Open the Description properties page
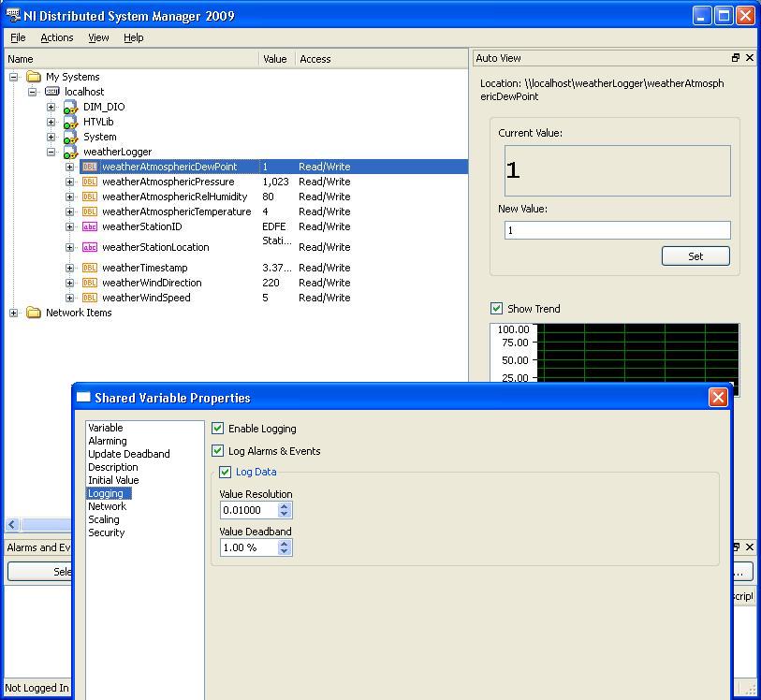 pyautogui.click(x=112, y=467)
